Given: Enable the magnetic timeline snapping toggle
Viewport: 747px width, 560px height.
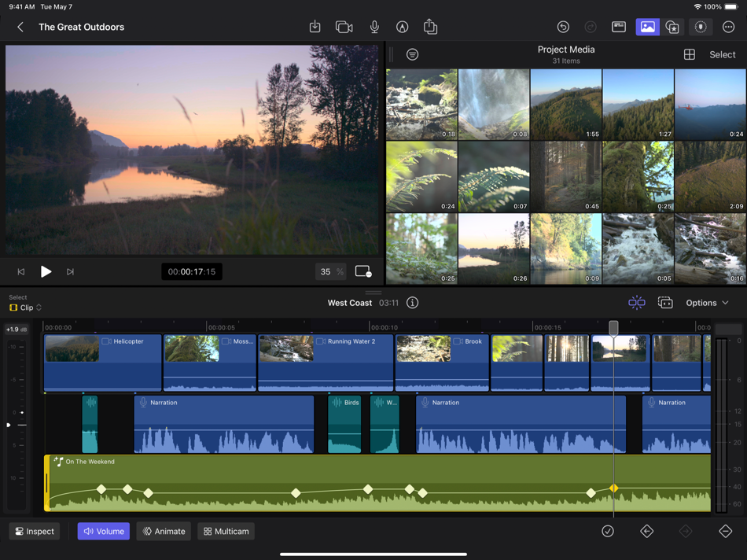Looking at the screenshot, I should tap(637, 302).
